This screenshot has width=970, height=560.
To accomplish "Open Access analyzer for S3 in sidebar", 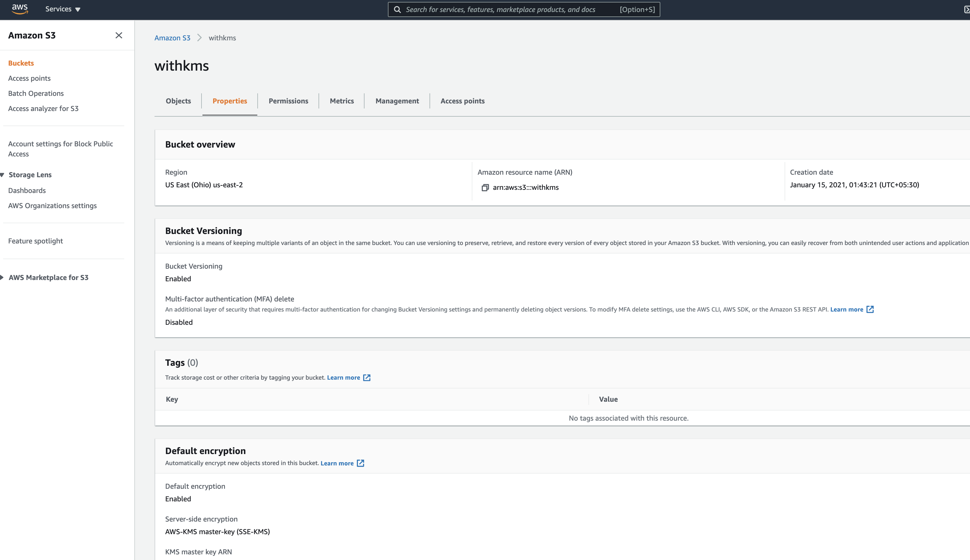I will [43, 109].
